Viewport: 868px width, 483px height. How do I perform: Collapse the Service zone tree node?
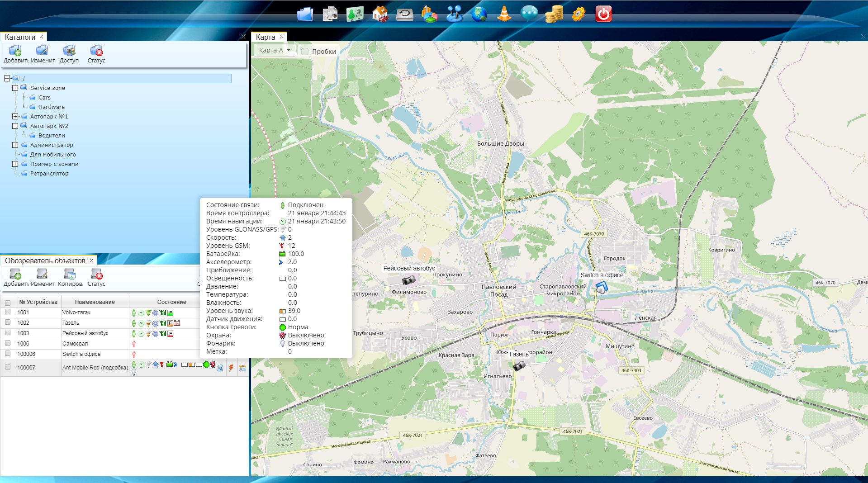[x=15, y=88]
